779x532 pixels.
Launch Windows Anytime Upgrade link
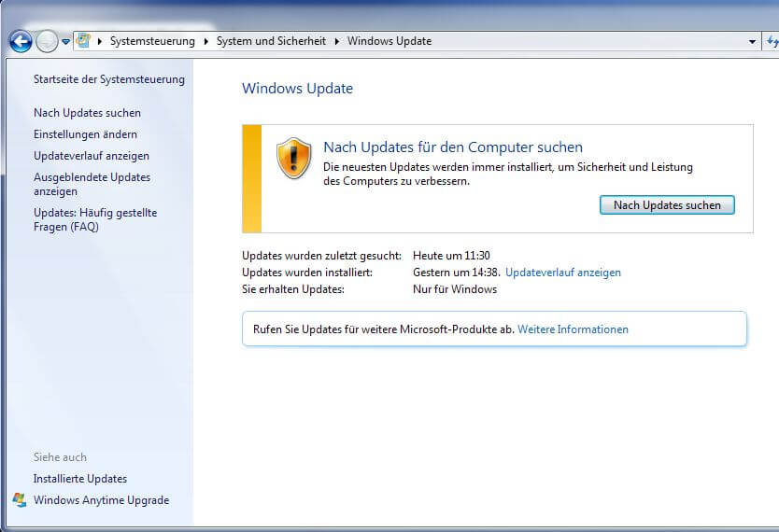(x=102, y=500)
